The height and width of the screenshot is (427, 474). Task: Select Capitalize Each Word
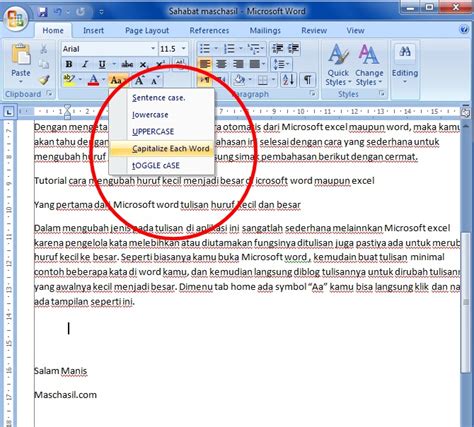[x=161, y=149]
